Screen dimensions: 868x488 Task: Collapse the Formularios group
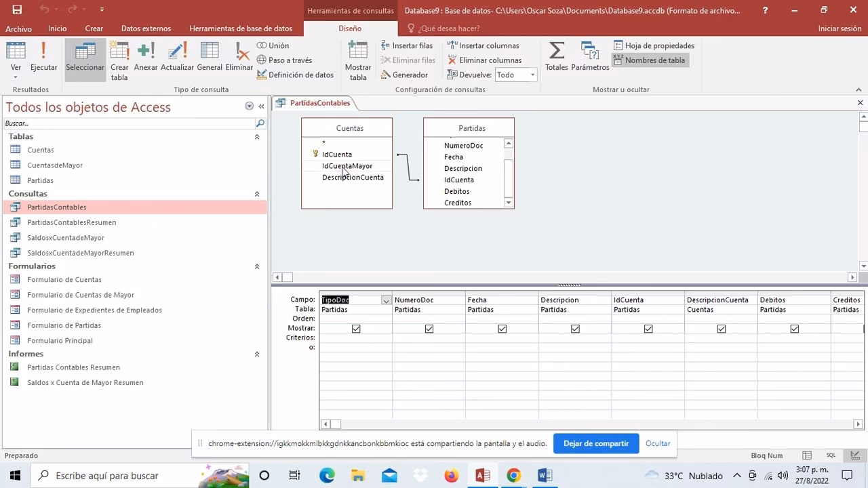click(257, 266)
